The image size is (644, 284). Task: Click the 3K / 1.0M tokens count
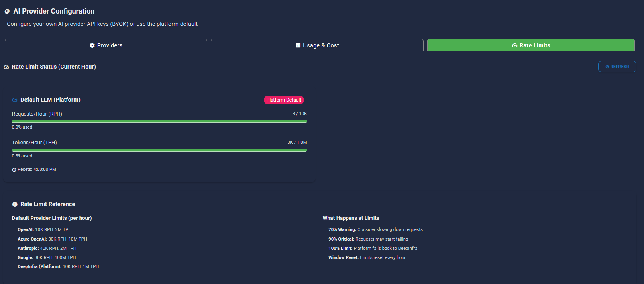[x=297, y=142]
